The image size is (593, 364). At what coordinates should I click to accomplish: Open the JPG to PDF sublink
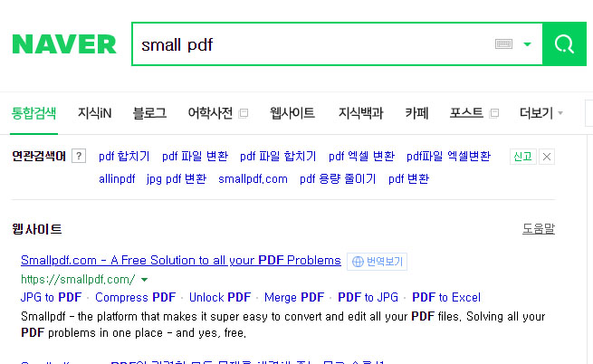pos(51,297)
